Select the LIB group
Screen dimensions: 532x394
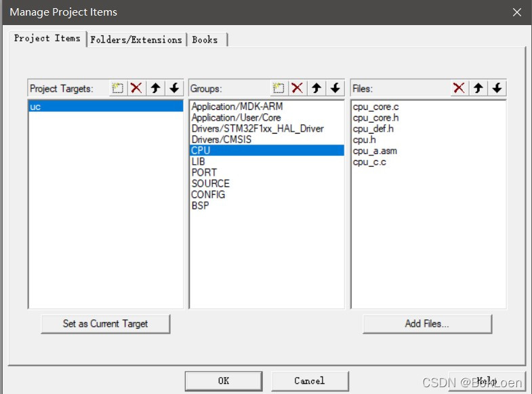pyautogui.click(x=267, y=161)
